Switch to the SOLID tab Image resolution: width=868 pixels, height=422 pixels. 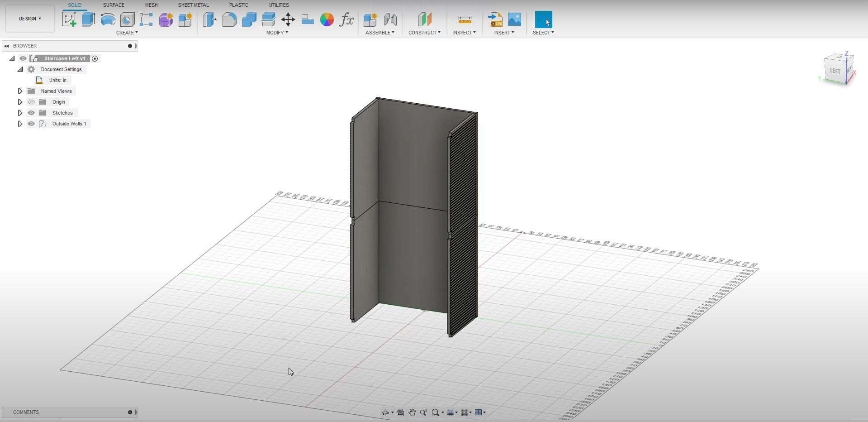tap(75, 5)
